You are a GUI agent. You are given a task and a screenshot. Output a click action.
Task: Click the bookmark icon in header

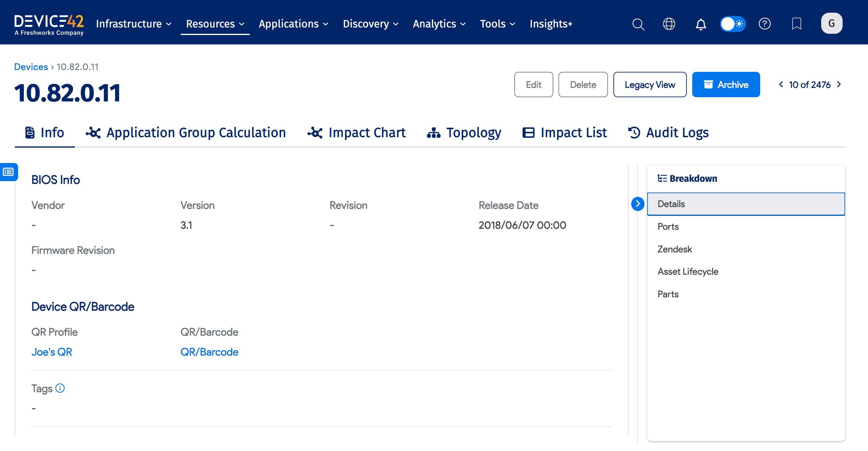click(x=796, y=24)
